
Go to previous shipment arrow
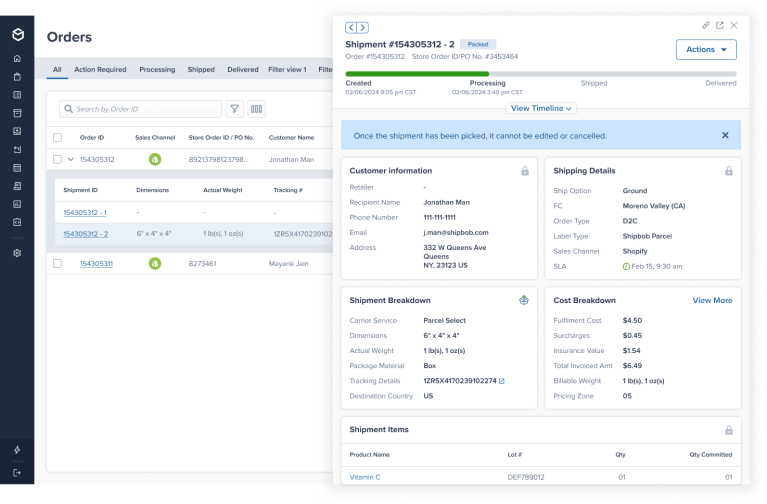point(351,28)
